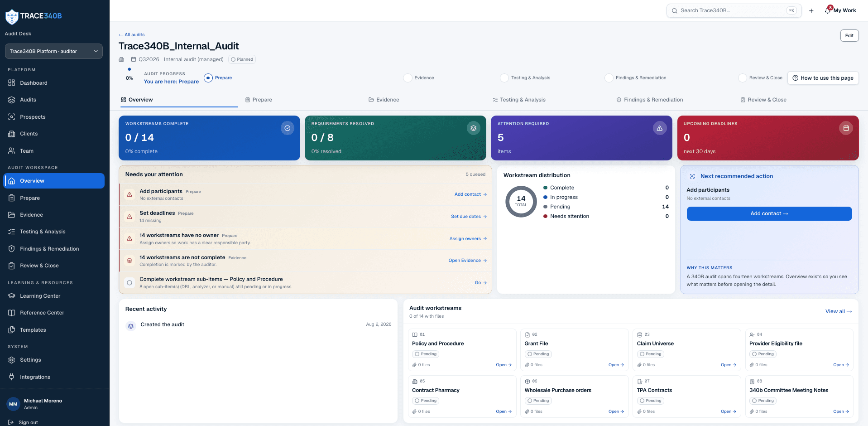The image size is (868, 426).
Task: Open Evidence in Audit Workspace sidebar
Action: point(54,215)
